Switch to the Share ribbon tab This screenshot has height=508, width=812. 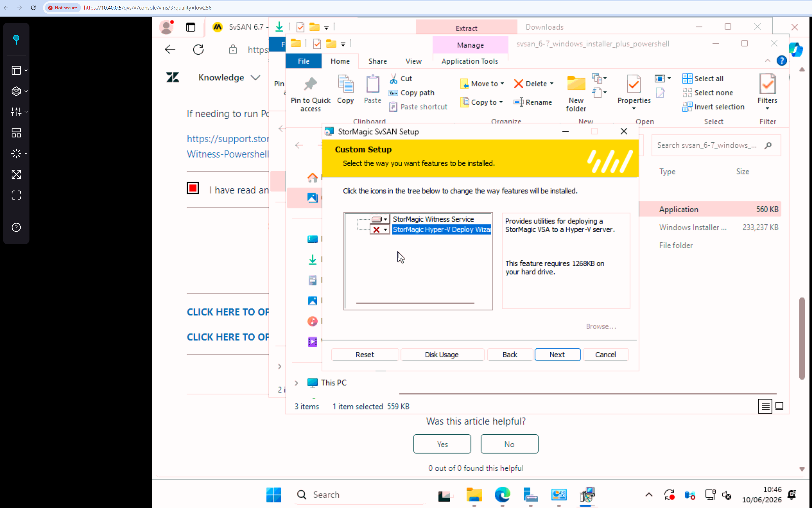point(378,61)
